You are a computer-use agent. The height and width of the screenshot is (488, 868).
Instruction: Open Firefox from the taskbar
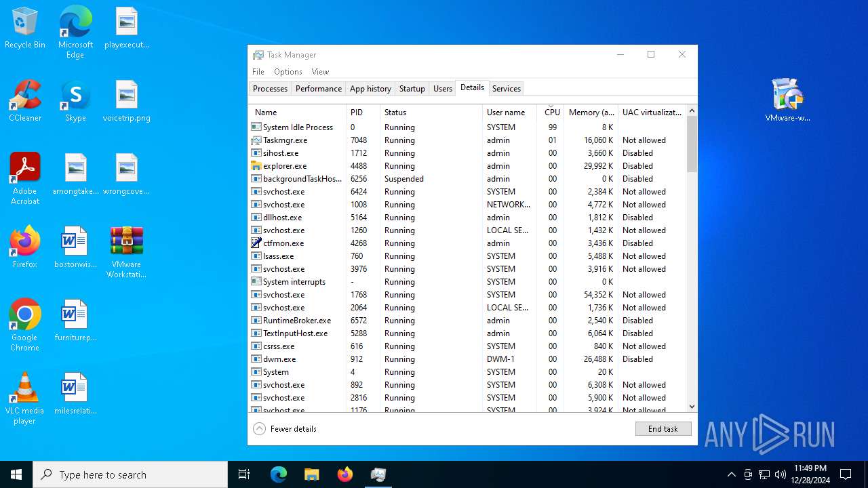344,474
